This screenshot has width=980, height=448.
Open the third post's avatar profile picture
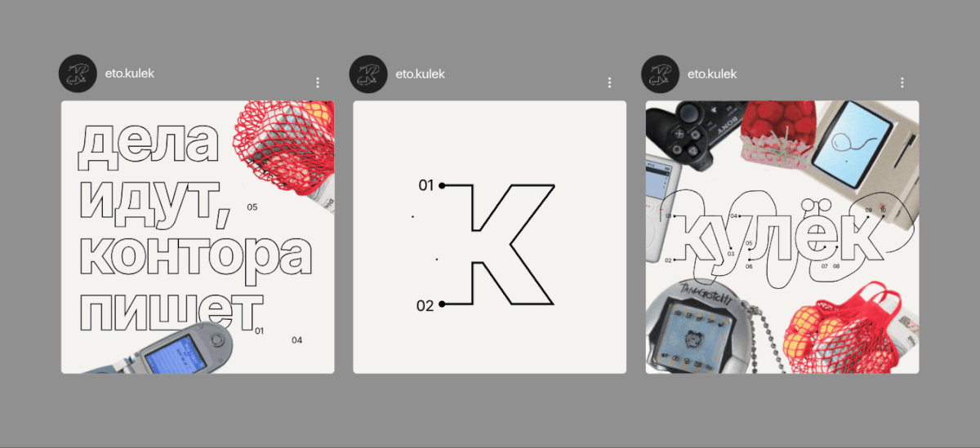coord(661,74)
